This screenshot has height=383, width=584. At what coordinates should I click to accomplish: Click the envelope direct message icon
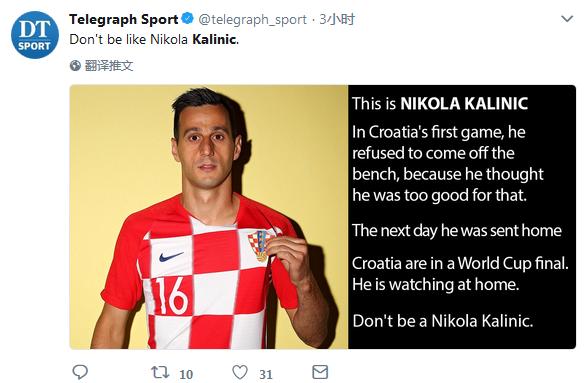click(x=320, y=372)
